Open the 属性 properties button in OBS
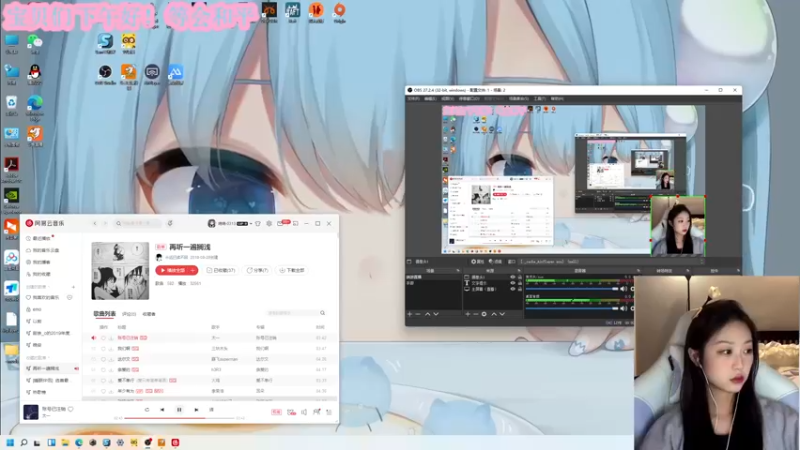This screenshot has width=800, height=450. (x=478, y=262)
